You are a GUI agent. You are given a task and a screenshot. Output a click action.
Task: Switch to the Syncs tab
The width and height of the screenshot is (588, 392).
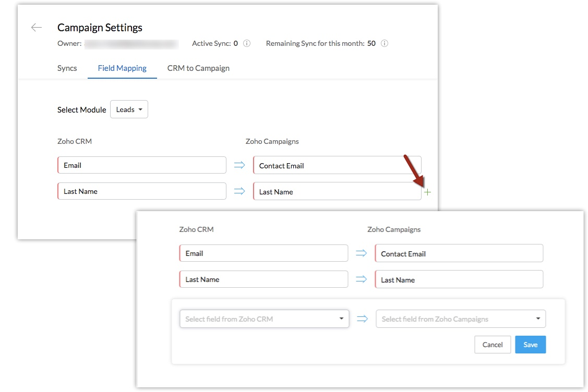pos(67,68)
